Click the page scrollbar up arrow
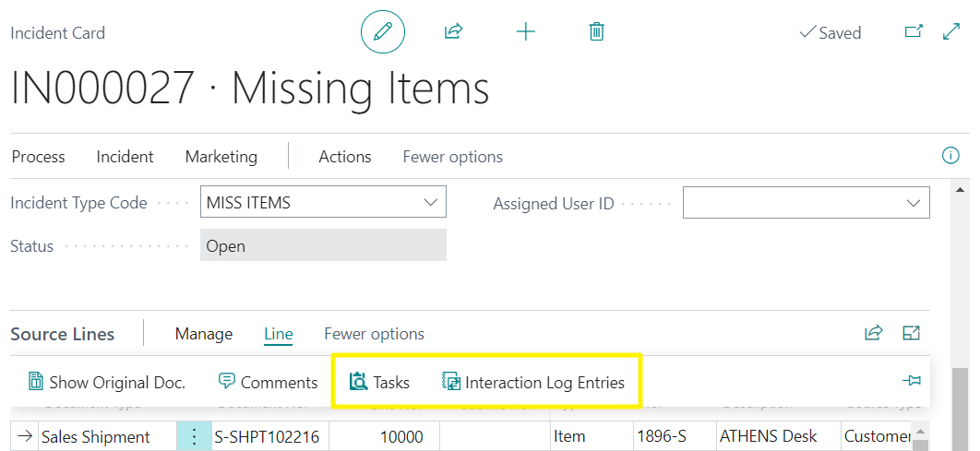The height and width of the screenshot is (451, 980). point(961,190)
